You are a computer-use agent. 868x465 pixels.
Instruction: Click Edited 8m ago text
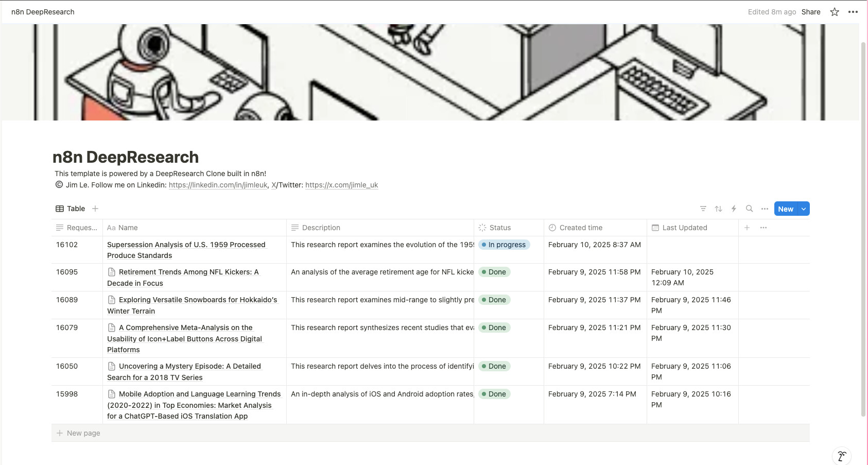coord(772,12)
